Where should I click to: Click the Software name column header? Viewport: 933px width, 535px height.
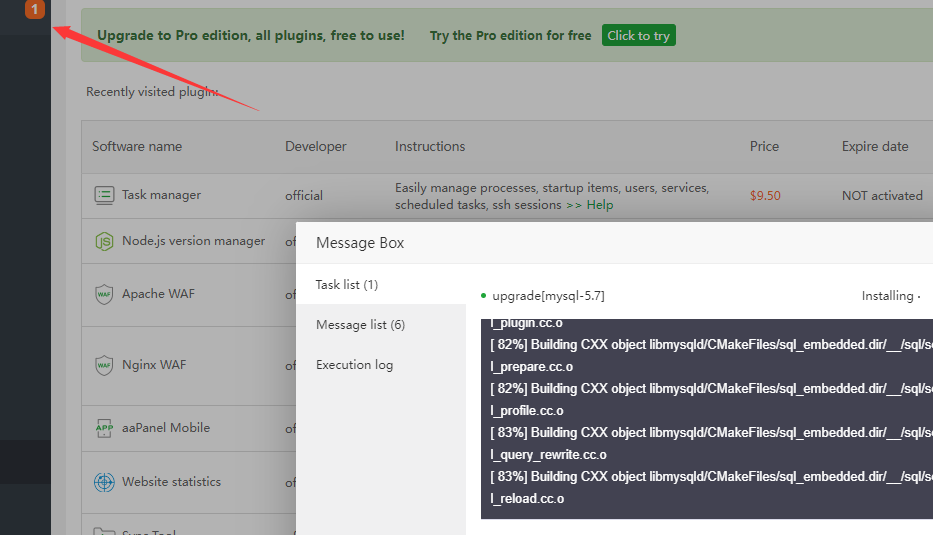point(137,146)
